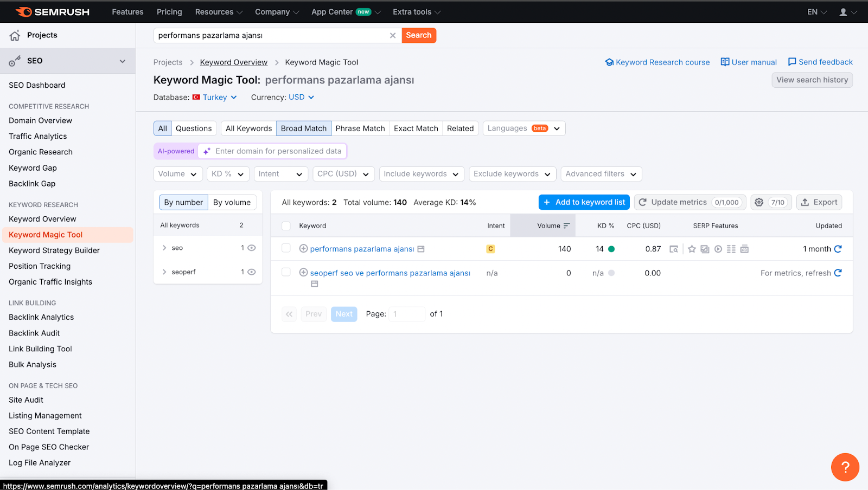The width and height of the screenshot is (868, 490).
Task: Select the Phrase Match tab
Action: [x=360, y=128]
